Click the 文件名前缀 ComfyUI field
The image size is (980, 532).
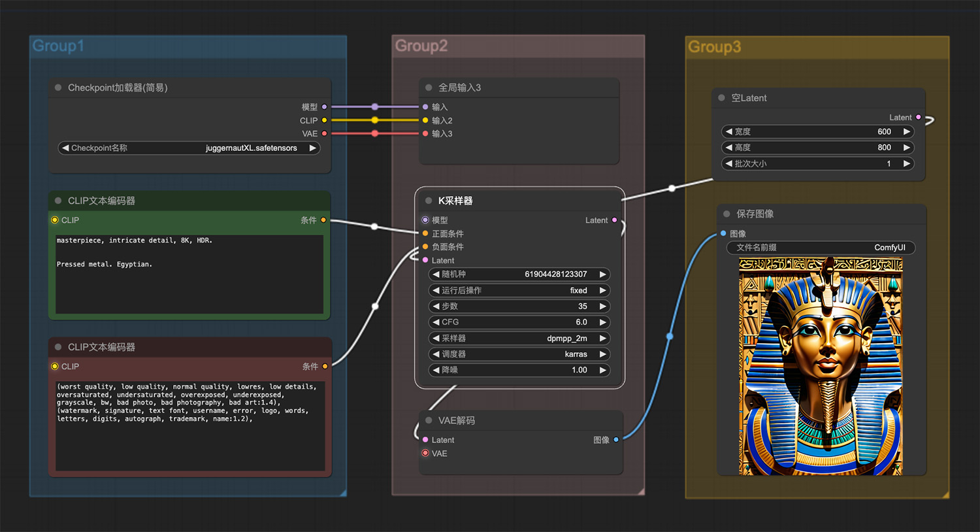point(821,248)
